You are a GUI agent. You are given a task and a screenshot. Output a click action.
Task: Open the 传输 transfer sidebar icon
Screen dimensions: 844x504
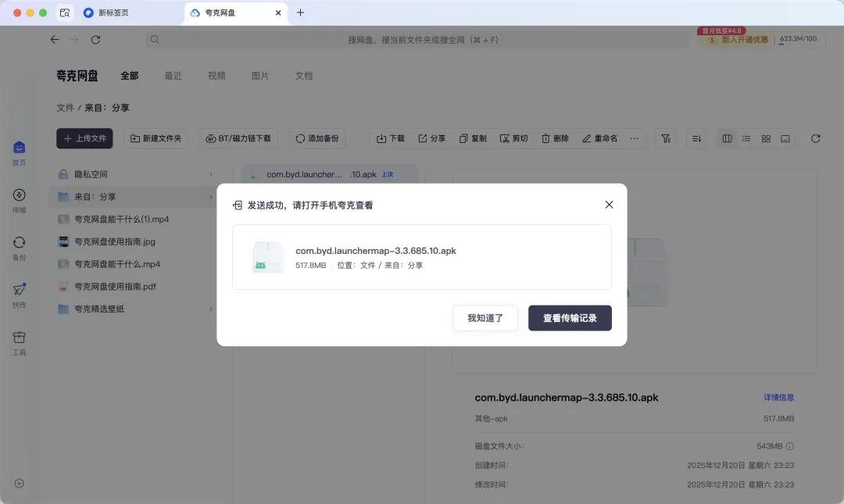click(x=19, y=200)
